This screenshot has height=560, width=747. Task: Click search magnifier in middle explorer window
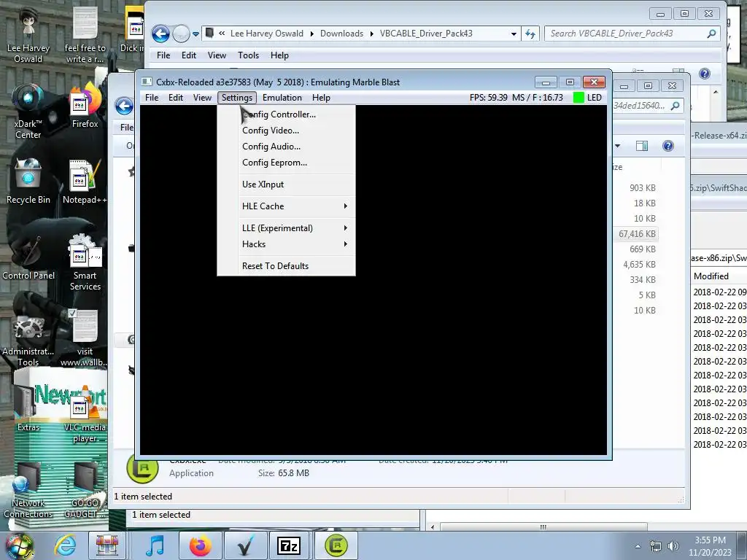676,106
